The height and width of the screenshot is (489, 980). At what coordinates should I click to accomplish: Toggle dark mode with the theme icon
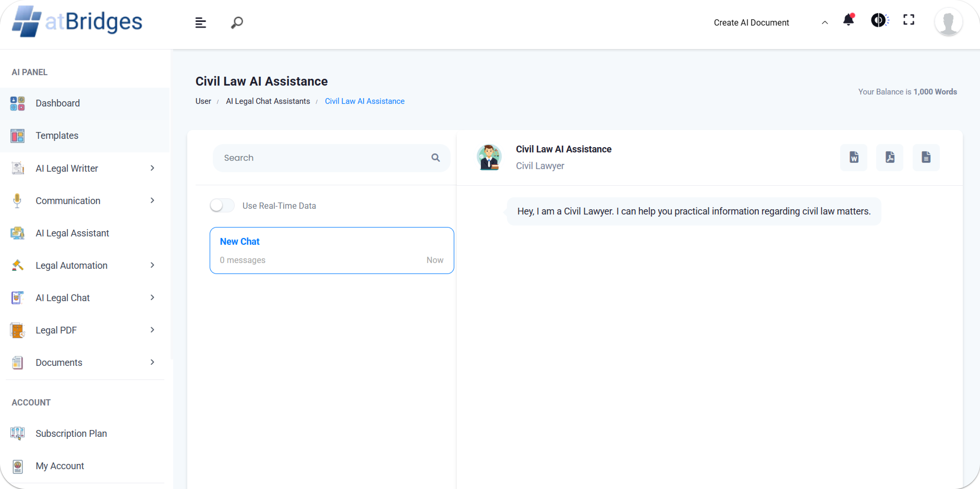879,20
